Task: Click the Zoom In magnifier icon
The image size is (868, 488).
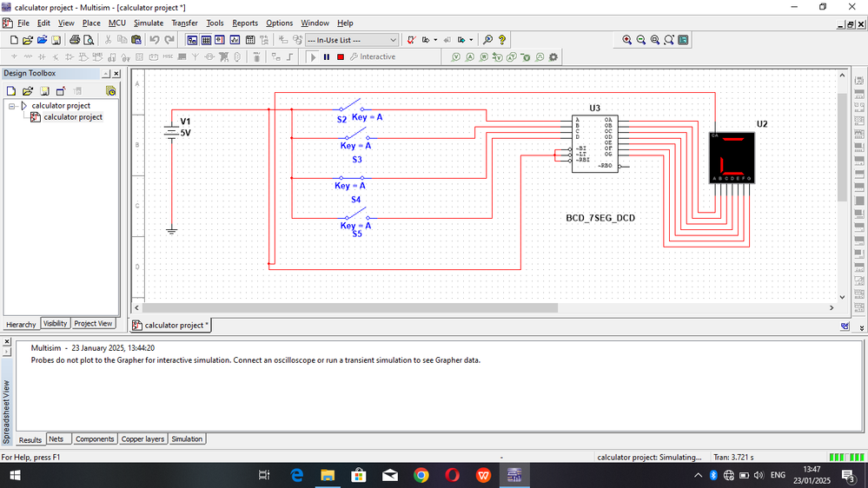Action: click(627, 40)
